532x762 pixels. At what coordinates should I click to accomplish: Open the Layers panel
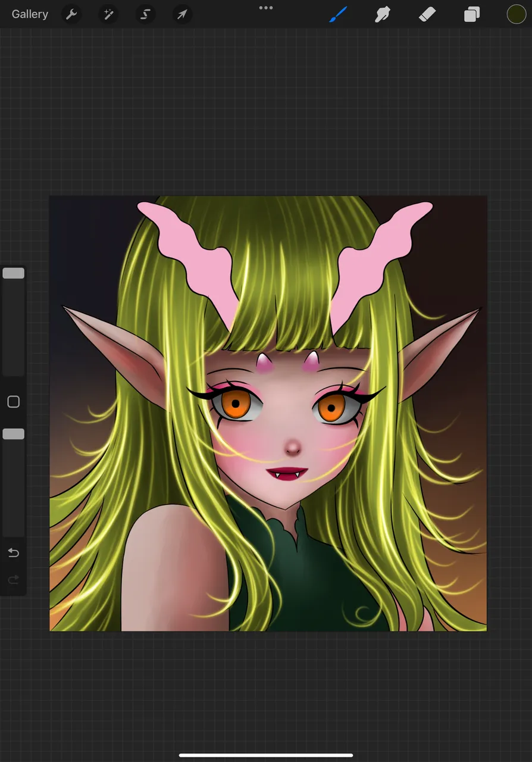point(472,14)
